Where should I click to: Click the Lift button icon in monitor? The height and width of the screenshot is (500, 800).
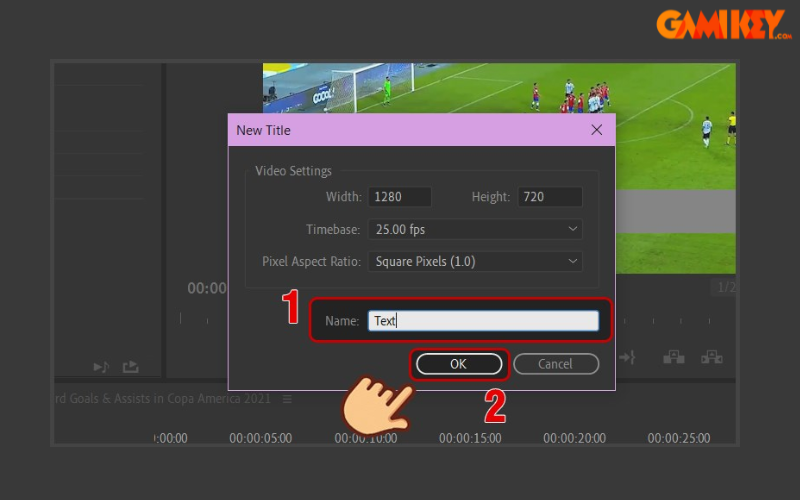coord(673,357)
